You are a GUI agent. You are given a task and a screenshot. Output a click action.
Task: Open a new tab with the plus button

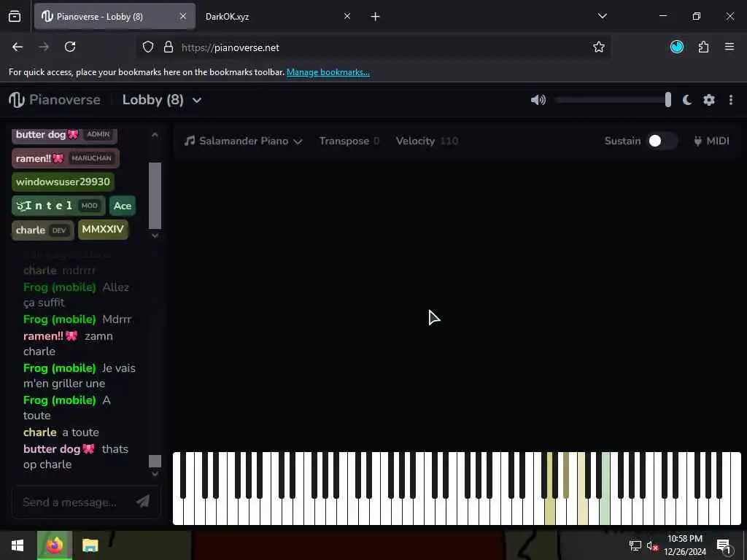[376, 17]
